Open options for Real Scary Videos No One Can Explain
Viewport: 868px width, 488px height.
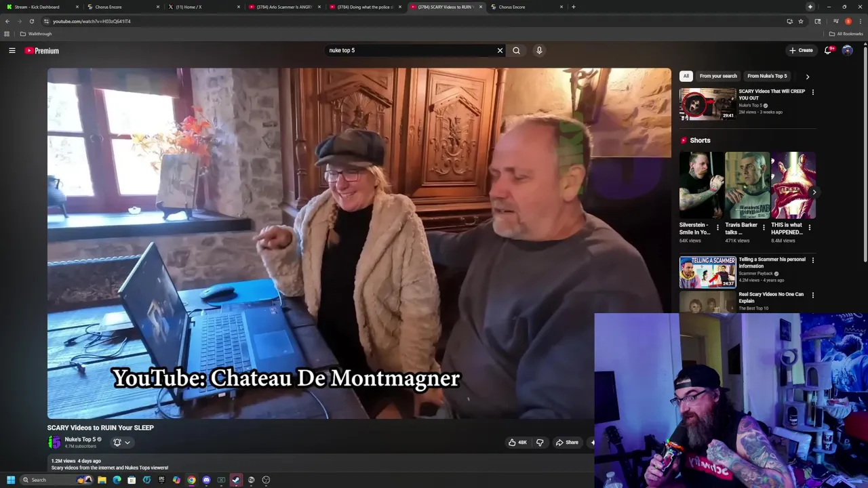point(812,296)
